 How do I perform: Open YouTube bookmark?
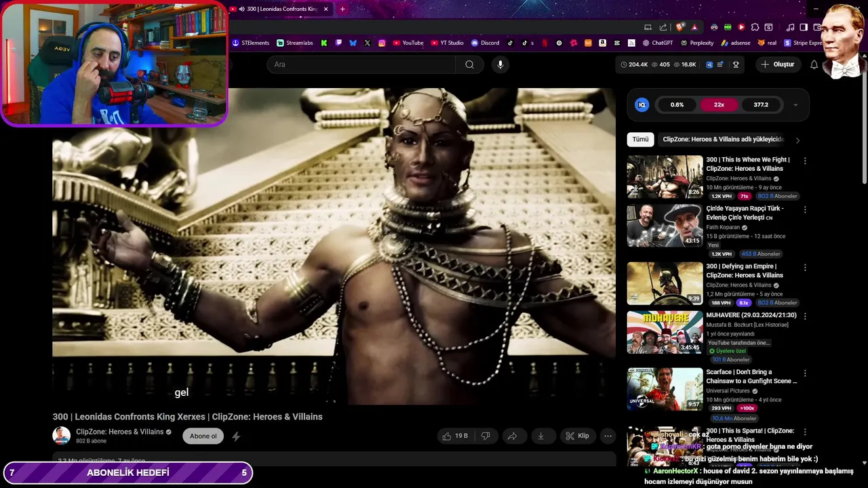tap(408, 43)
